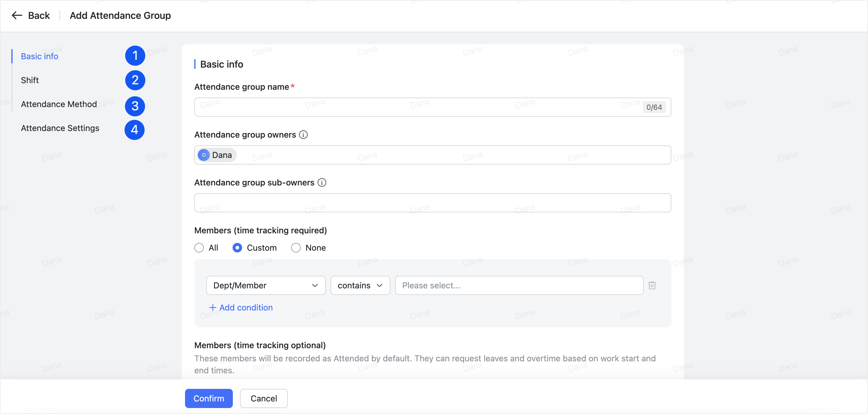The image size is (868, 414).
Task: Select the All members radio button
Action: (x=199, y=247)
